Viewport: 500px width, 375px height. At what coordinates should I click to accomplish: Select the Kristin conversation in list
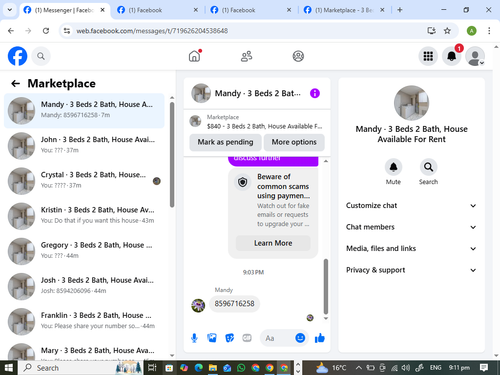84,216
